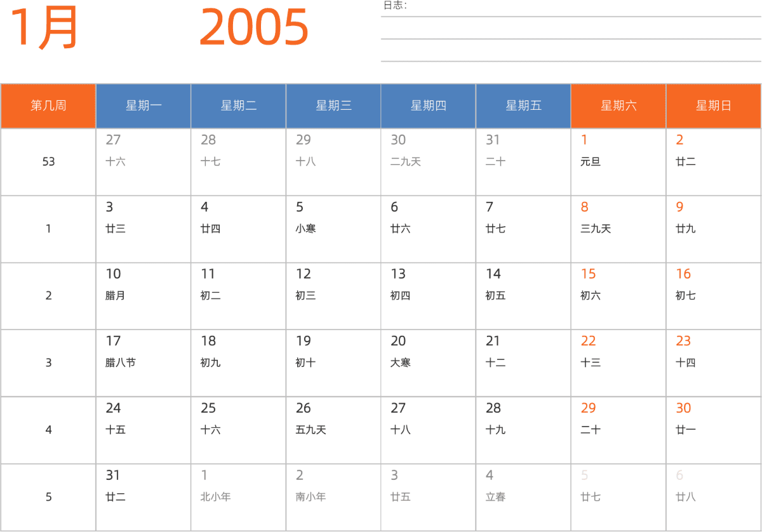The width and height of the screenshot is (762, 532).
Task: Select Sunday date 2 labeled 廿二
Action: point(714,163)
